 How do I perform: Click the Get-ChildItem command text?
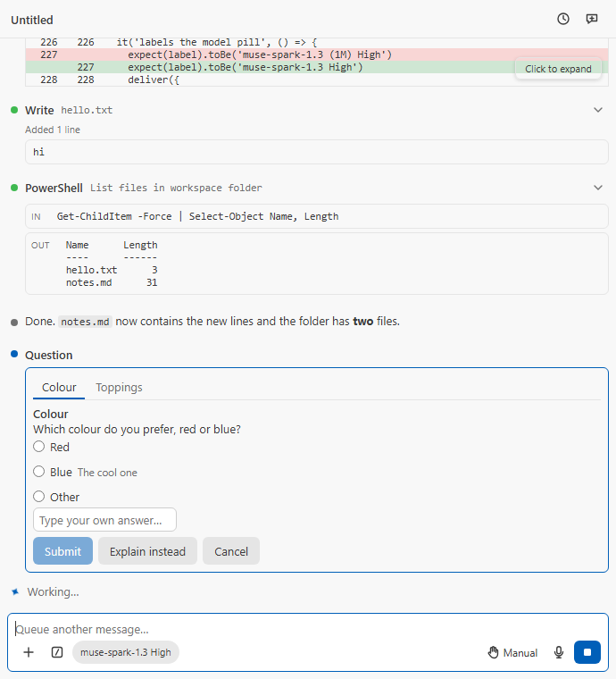(197, 216)
